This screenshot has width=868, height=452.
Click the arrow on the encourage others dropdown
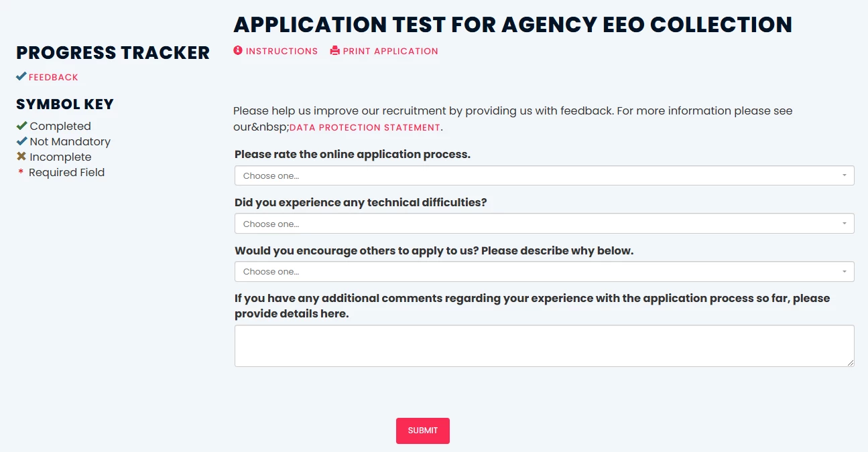click(844, 271)
